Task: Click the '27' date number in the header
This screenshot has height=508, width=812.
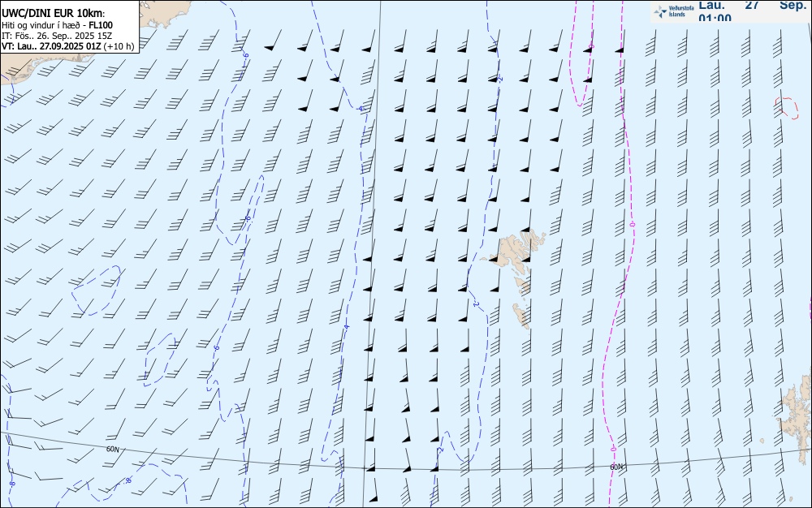Action: click(752, 5)
